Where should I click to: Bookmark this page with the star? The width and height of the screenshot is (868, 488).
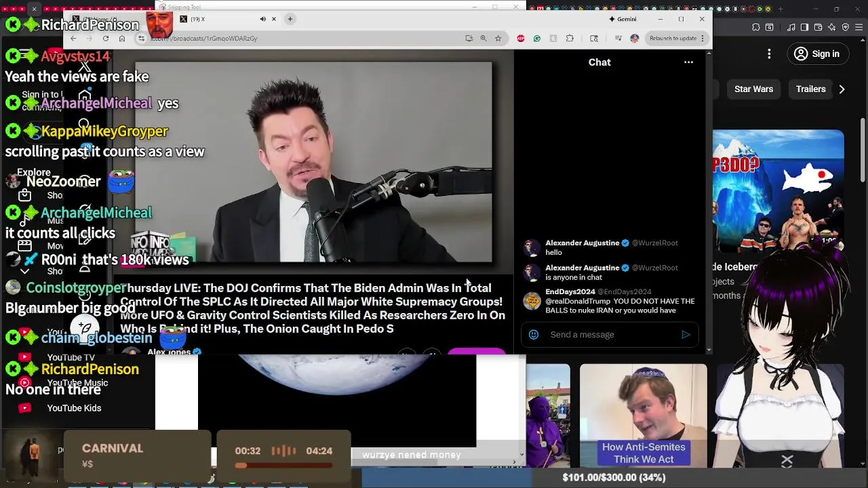(498, 39)
